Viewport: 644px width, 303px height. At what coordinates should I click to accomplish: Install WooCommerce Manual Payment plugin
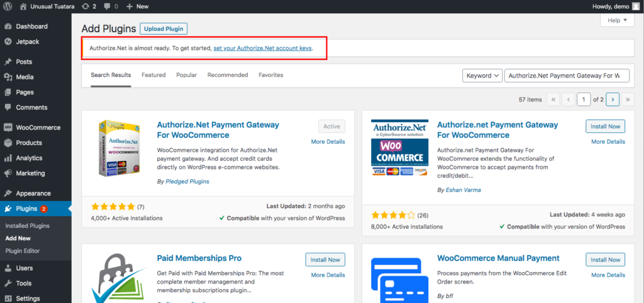[x=606, y=260]
